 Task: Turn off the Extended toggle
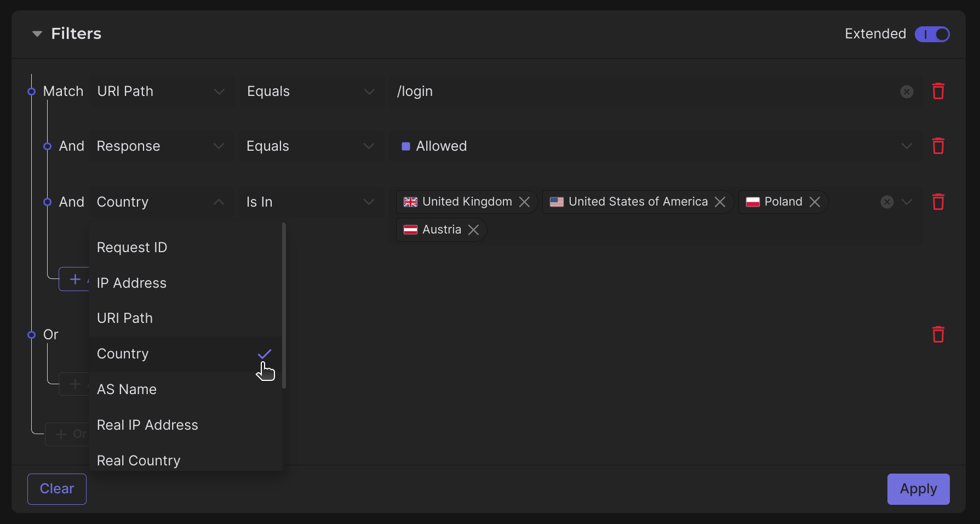(932, 34)
